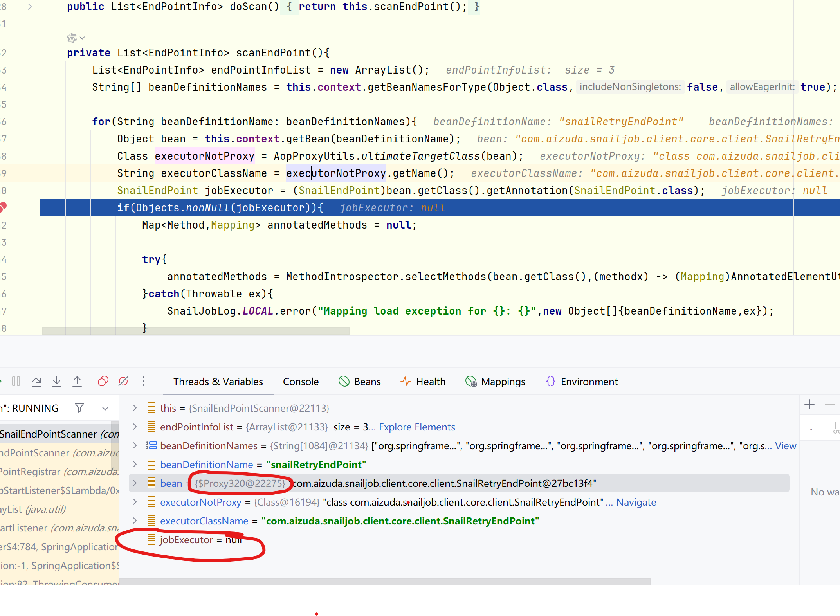Click the variables panel horizontal scrollbar
The width and height of the screenshot is (840, 616).
click(x=385, y=582)
